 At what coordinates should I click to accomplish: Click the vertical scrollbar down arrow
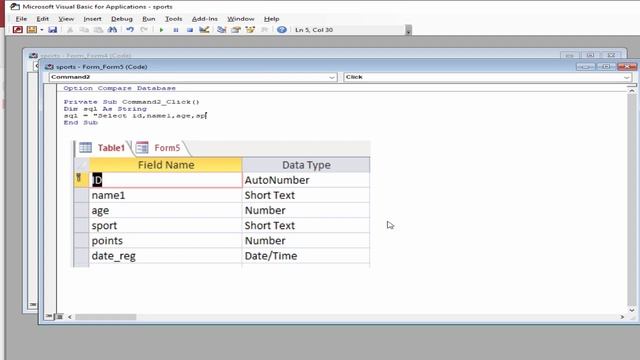[631, 310]
